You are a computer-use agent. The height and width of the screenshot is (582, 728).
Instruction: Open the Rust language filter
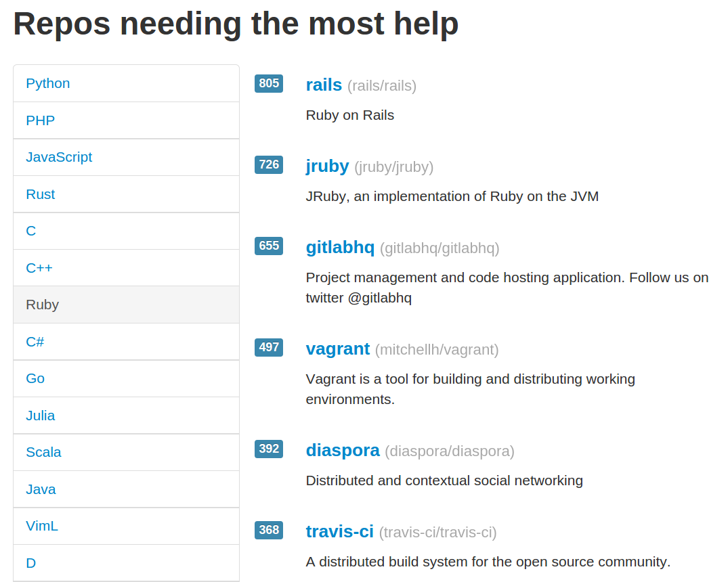[x=126, y=194]
